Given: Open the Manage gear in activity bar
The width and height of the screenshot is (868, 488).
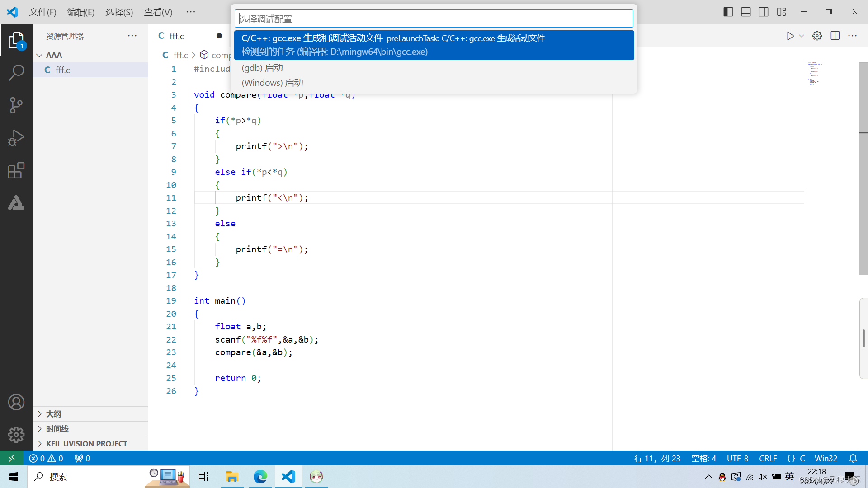Looking at the screenshot, I should click(16, 435).
